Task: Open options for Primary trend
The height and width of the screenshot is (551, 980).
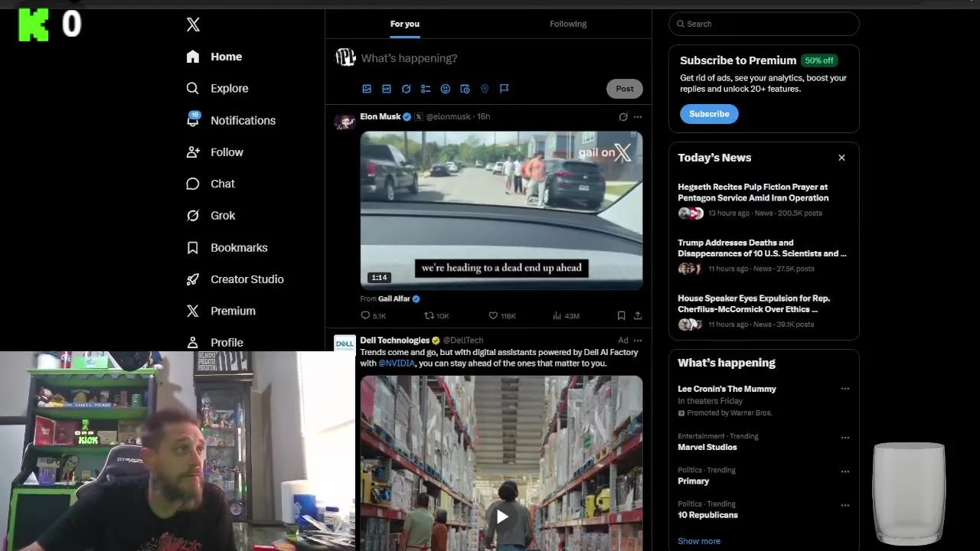Action: click(x=845, y=471)
